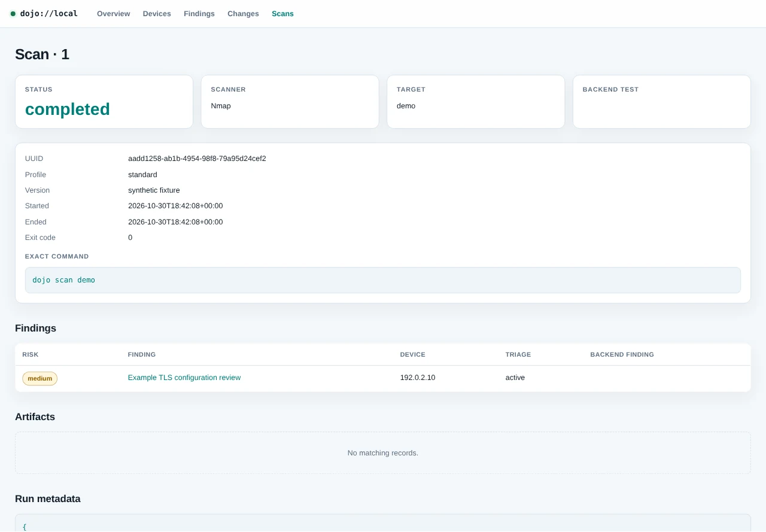Viewport: 766px width, 532px height.
Task: Click the RISK column header
Action: point(31,355)
